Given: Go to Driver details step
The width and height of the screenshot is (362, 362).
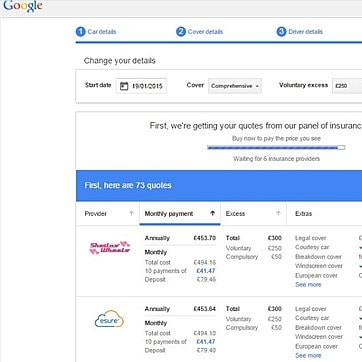Looking at the screenshot, I should pos(305,32).
